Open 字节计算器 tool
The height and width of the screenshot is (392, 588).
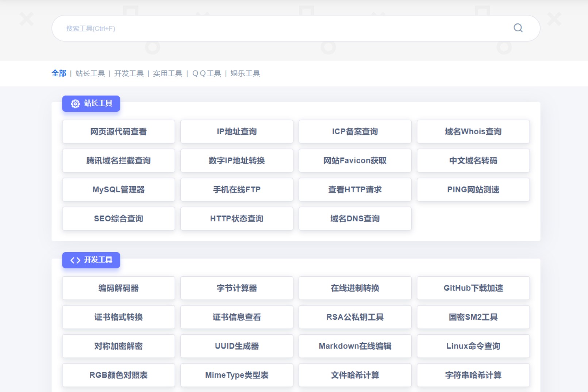(x=237, y=288)
